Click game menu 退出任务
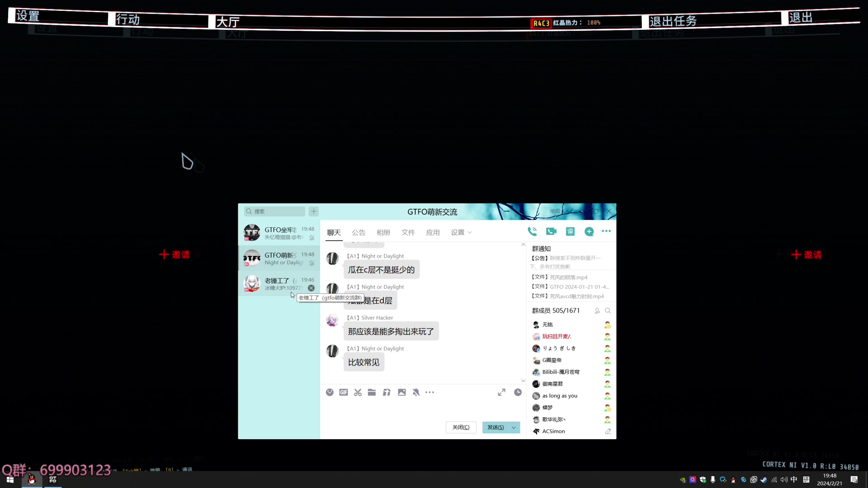 pos(673,21)
